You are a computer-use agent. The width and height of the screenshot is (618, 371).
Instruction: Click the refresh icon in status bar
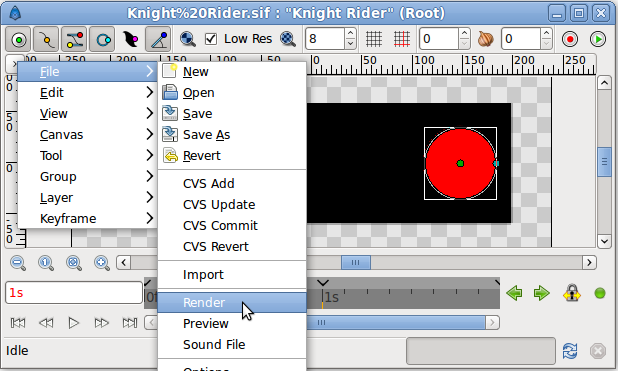point(570,350)
